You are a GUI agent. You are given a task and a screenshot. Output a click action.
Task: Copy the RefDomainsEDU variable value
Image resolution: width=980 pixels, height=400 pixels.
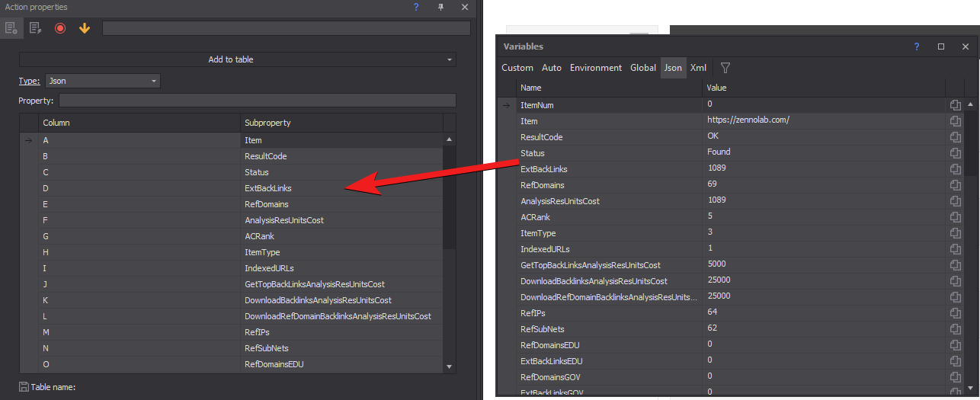pos(955,345)
